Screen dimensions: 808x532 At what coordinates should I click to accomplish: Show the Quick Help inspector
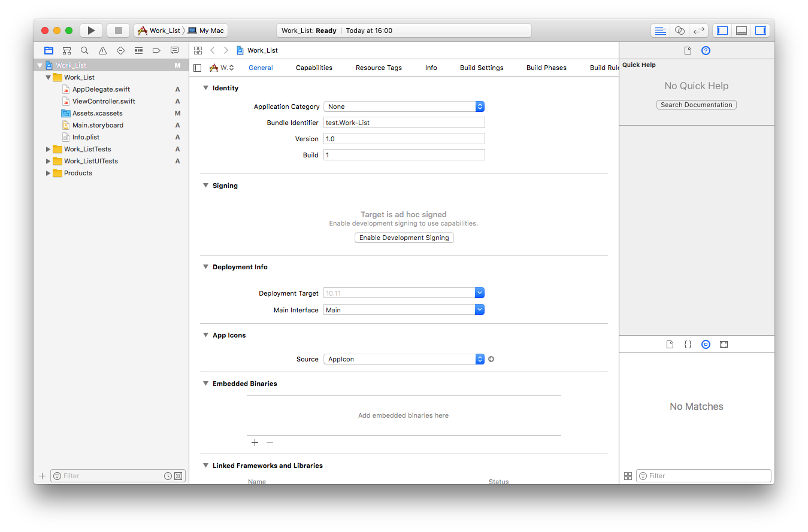coord(706,51)
